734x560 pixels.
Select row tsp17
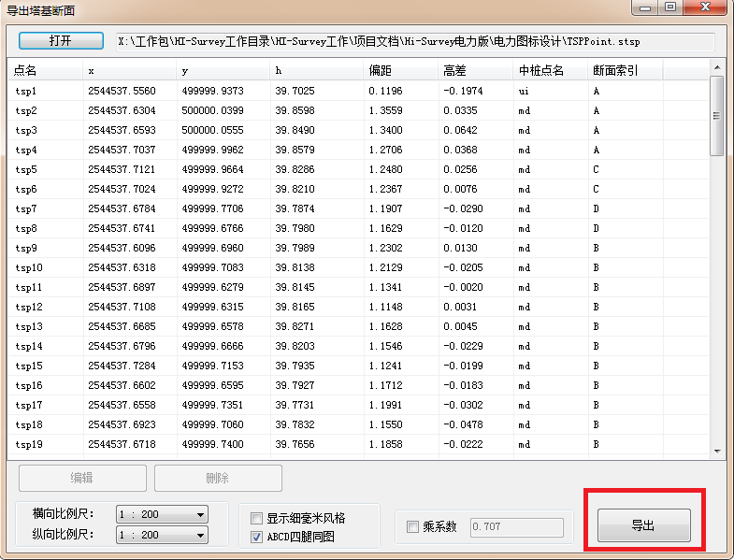click(358, 406)
